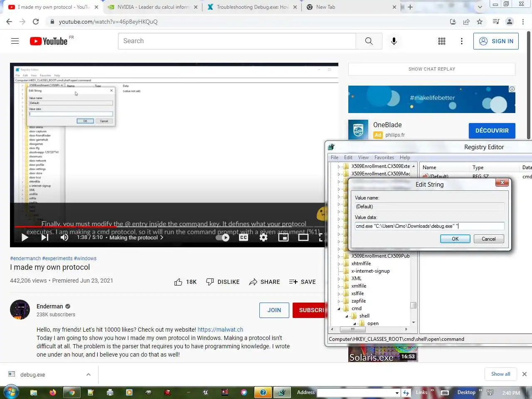Switch to the NVIDIA browser tab

(x=152, y=7)
